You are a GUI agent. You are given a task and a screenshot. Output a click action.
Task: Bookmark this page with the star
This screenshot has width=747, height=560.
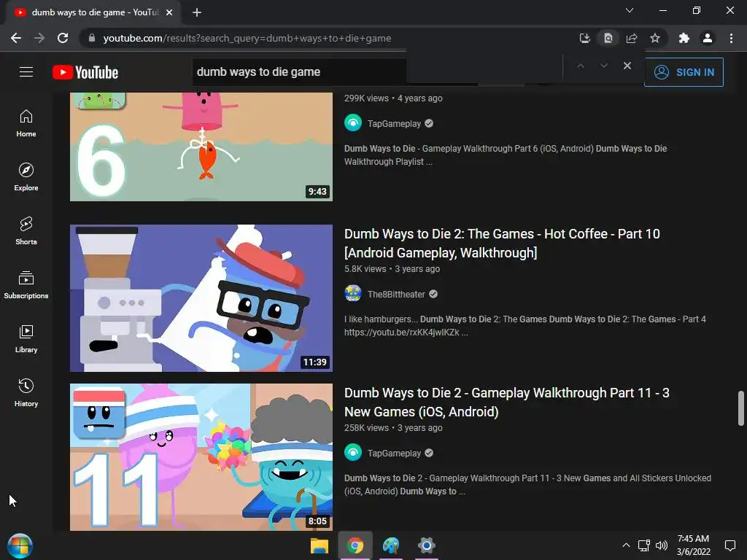(x=655, y=38)
